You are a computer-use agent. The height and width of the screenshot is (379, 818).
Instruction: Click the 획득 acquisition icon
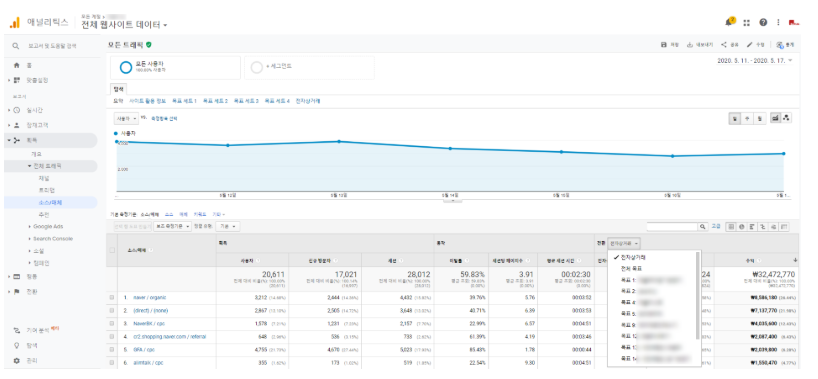(x=17, y=140)
